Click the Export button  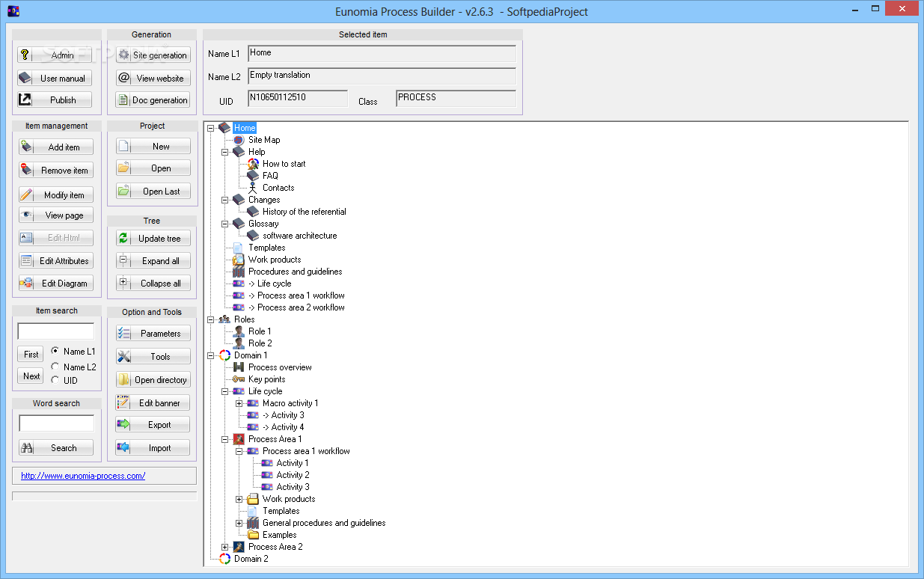coord(153,424)
